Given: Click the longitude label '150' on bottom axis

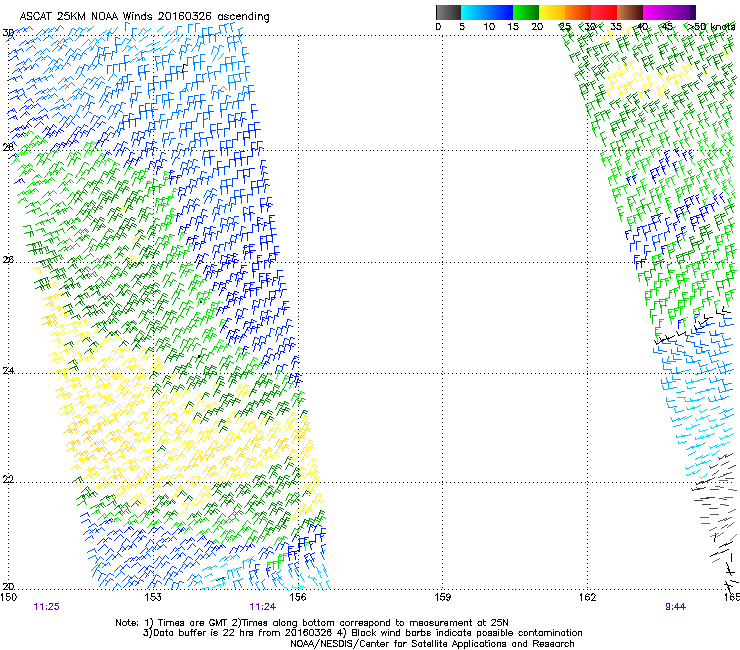Looking at the screenshot, I should pos(8,597).
